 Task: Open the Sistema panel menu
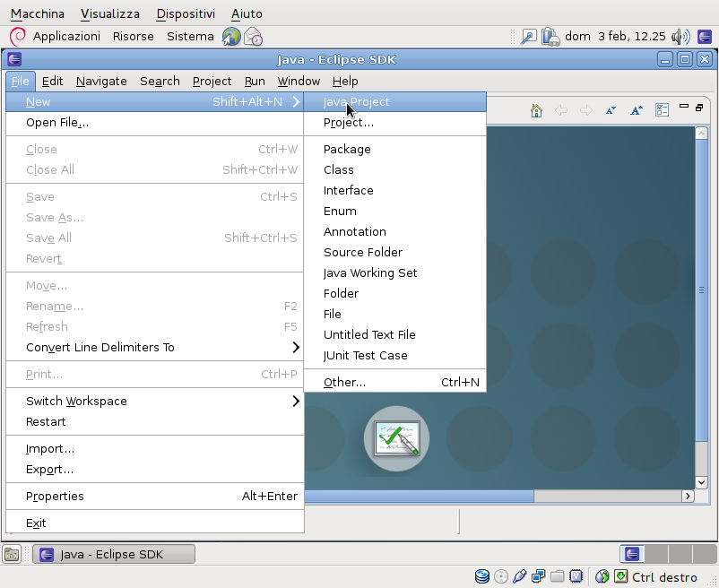[x=190, y=37]
